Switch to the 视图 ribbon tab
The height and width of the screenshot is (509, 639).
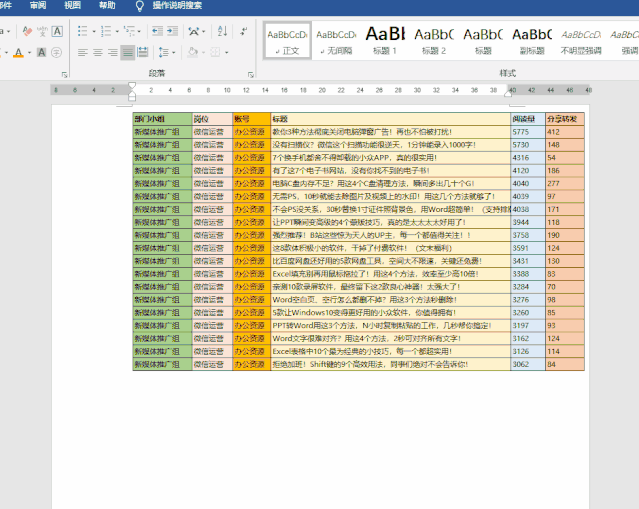point(73,6)
